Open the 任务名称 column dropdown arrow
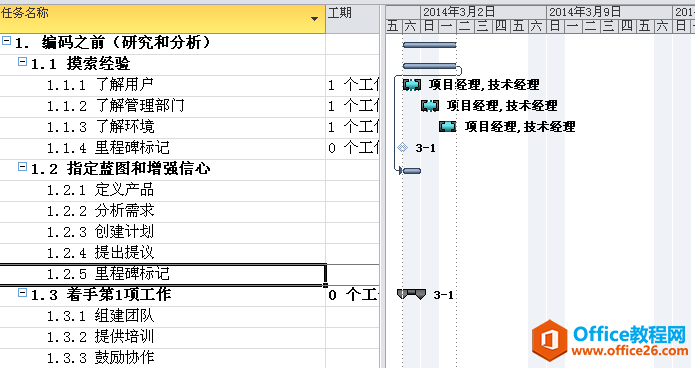This screenshot has width=695, height=368. pyautogui.click(x=314, y=19)
